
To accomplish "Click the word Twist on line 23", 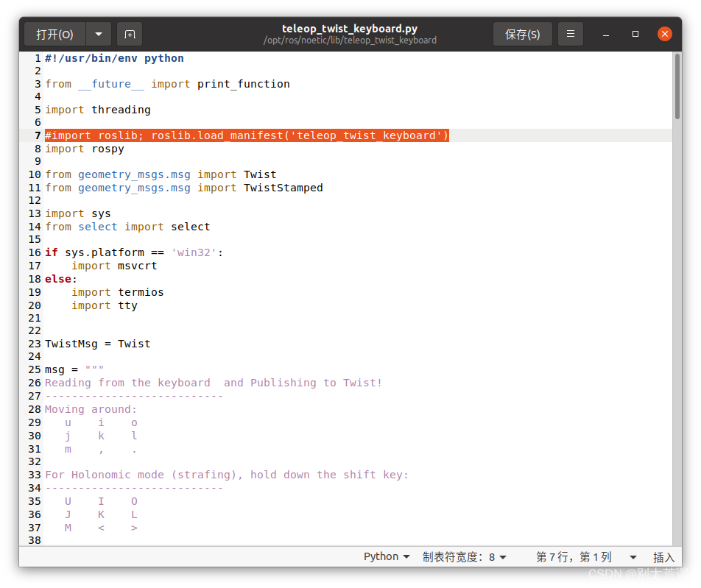I will 134,344.
